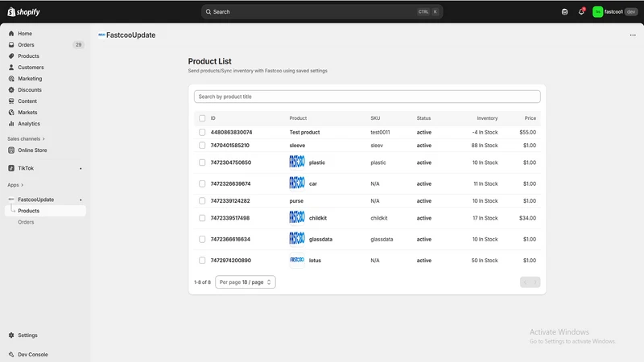Check the car row checkbox
This screenshot has height=362, width=644.
202,184
